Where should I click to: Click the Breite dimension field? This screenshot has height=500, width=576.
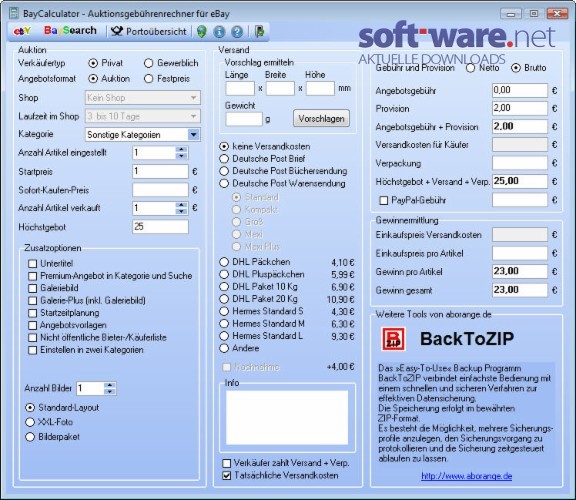(x=280, y=89)
